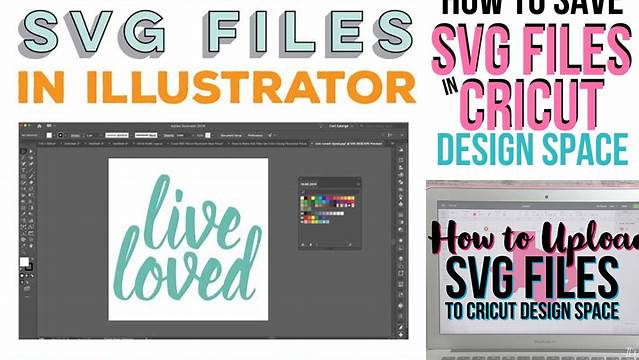Click the Document Setup button

point(231,135)
